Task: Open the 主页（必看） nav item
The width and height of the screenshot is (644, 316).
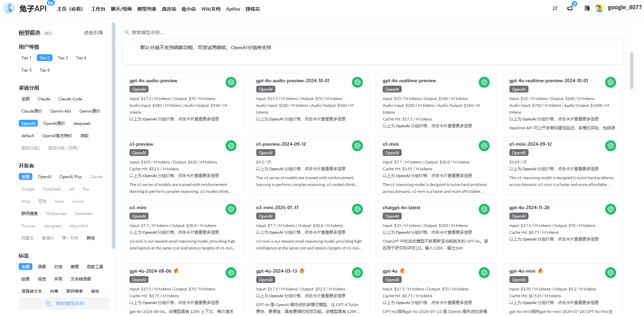Action: tap(70, 9)
